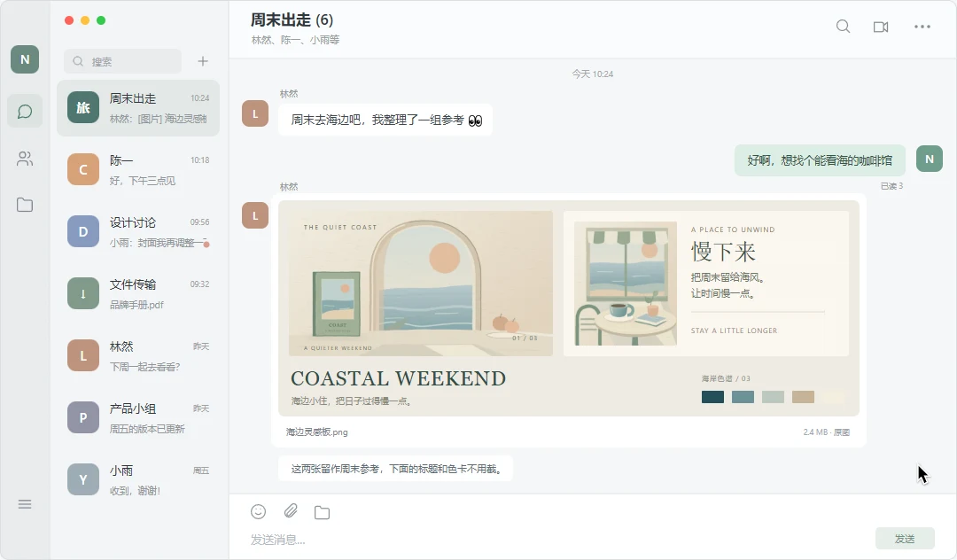Open the hamburger menu at sidebar bottom
957x560 pixels.
[25, 504]
